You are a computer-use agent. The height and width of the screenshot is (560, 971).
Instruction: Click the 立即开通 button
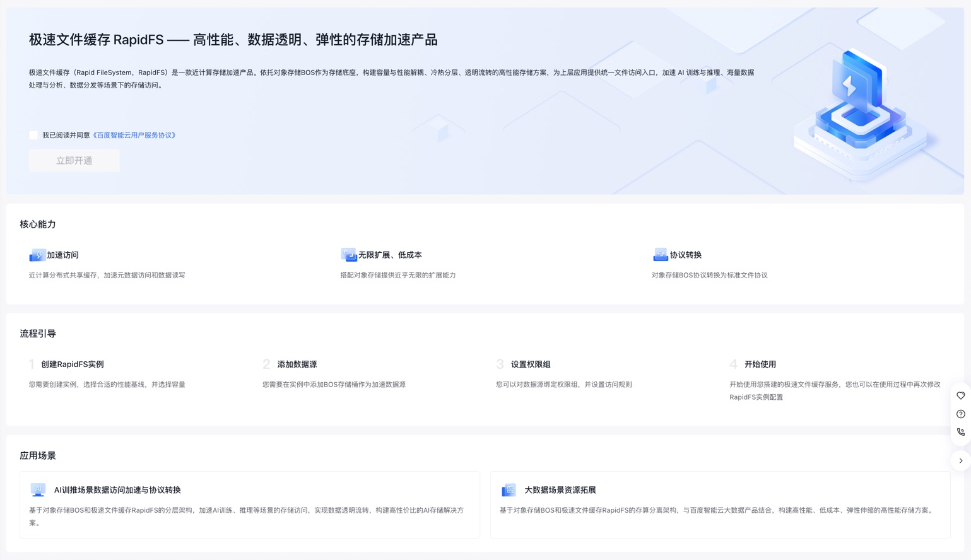[74, 161]
